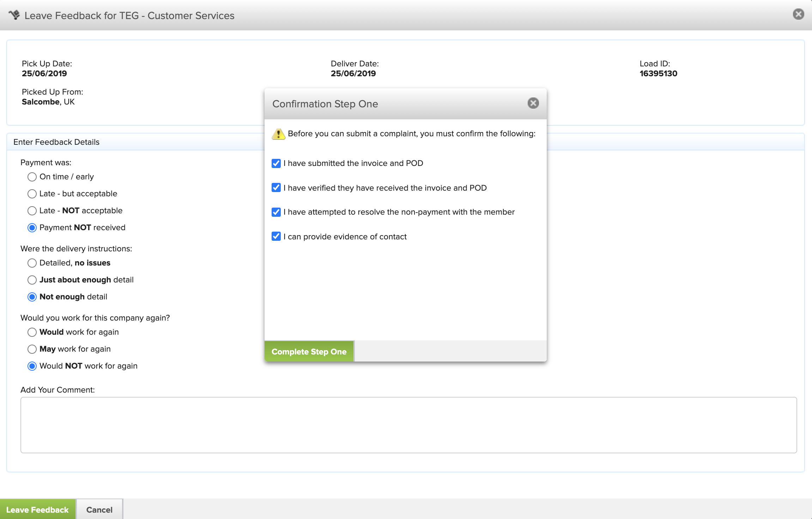Select 'Payment NOT received' radio button
Viewport: 812px width, 519px height.
32,228
